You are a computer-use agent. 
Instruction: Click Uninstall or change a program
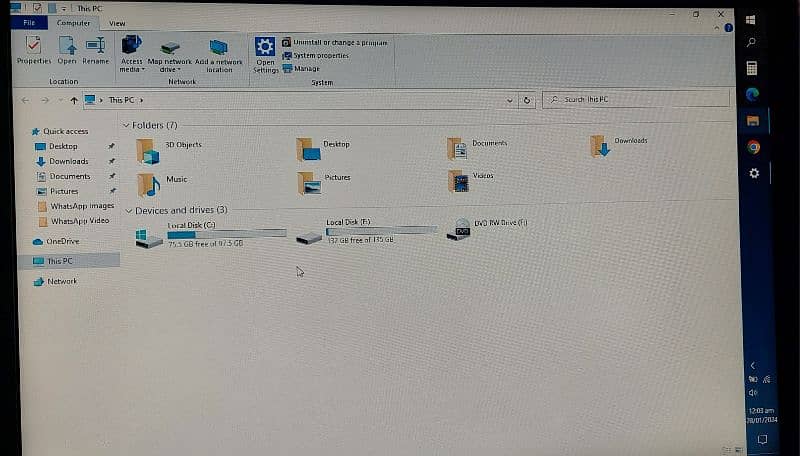[x=335, y=42]
